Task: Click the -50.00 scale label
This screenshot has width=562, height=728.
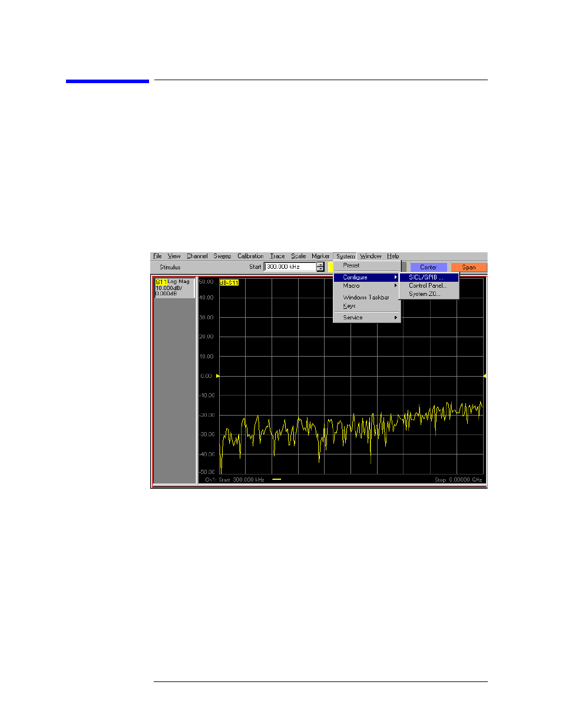Action: 206,472
